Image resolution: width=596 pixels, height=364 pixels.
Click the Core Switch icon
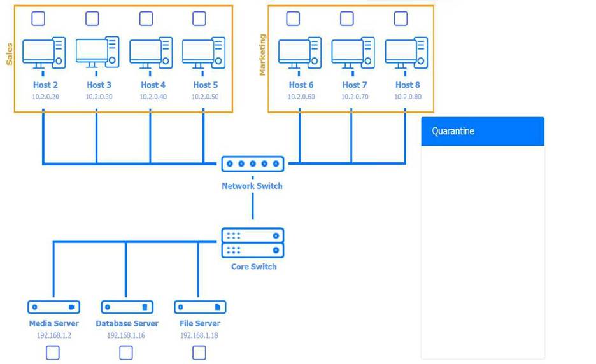253,243
